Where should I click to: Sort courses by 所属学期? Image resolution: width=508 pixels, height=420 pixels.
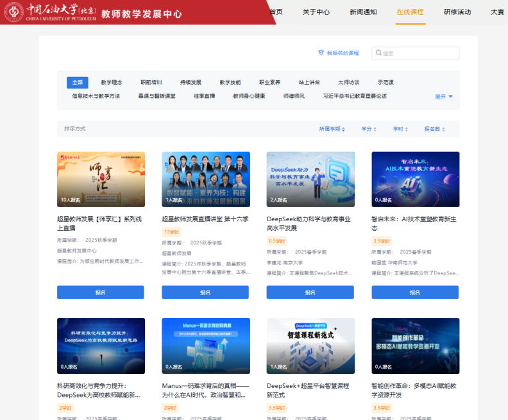(332, 129)
